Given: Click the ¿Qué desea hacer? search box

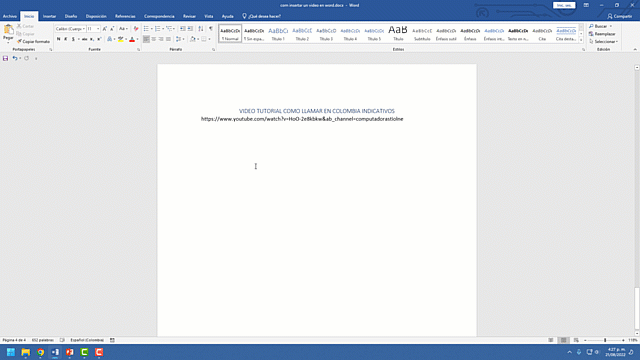Looking at the screenshot, I should coord(262,16).
